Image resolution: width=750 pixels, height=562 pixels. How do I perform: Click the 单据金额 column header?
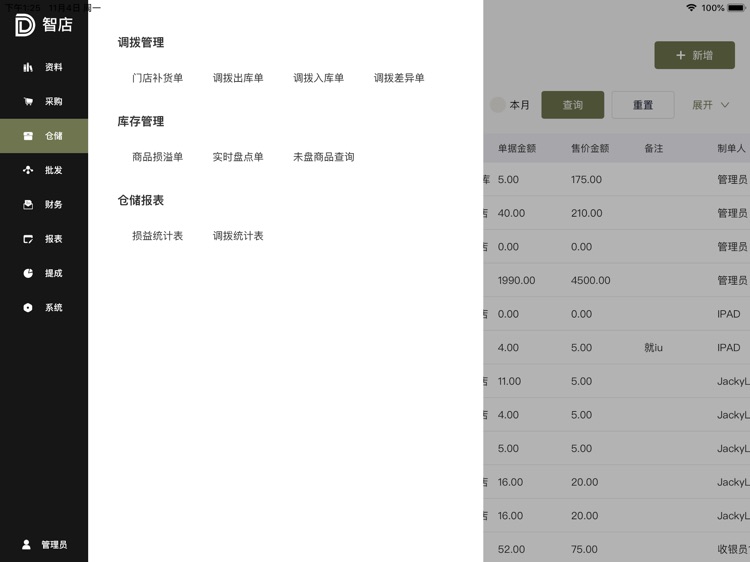(x=517, y=148)
